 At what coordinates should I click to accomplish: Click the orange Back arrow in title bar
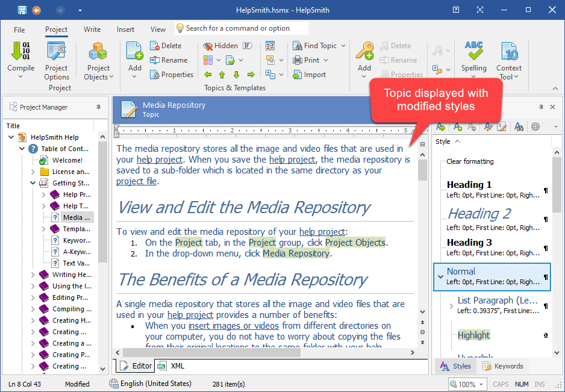point(36,10)
